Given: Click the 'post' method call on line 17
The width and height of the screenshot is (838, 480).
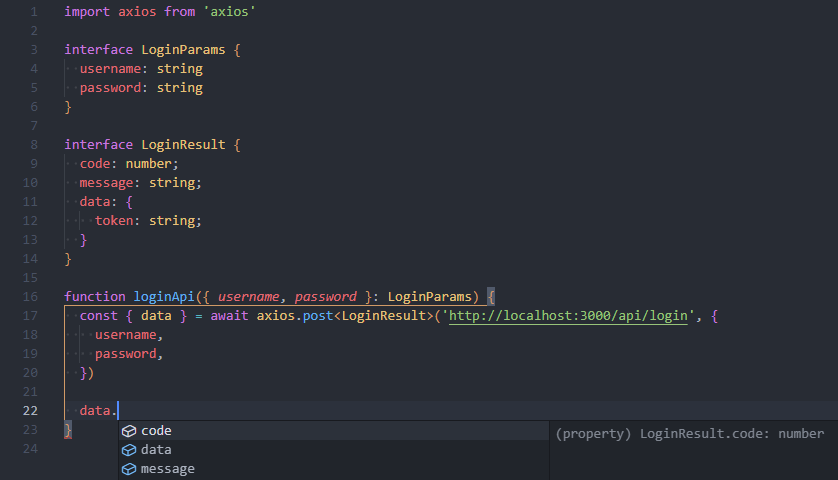Looking at the screenshot, I should (x=318, y=316).
